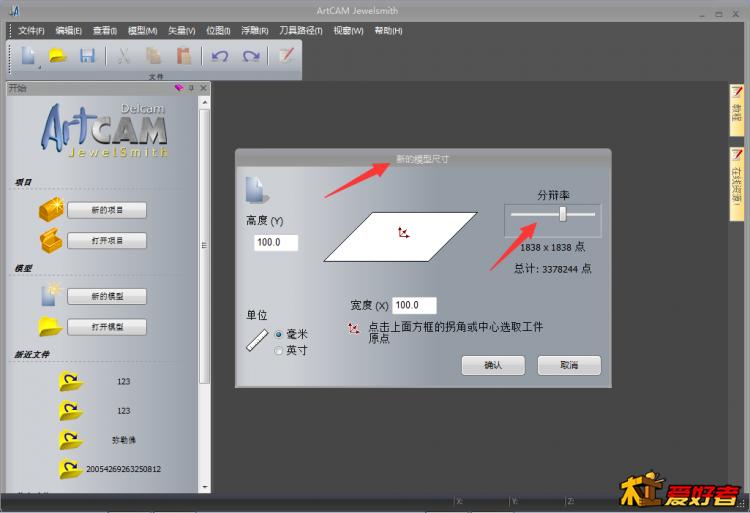
Task: Click the Redo arrow icon
Action: pyautogui.click(x=251, y=56)
